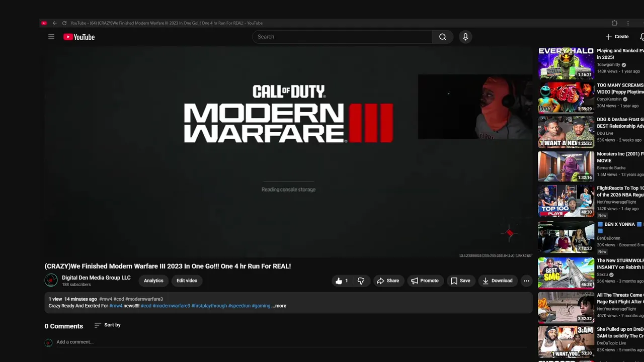Open the comments Sort by dropdown

(x=107, y=325)
